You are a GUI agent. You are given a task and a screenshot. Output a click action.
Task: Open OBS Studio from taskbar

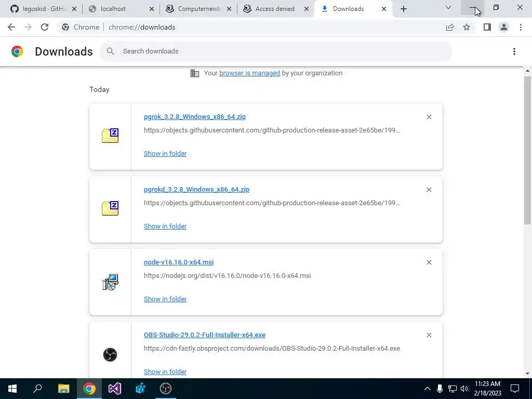coord(166,389)
